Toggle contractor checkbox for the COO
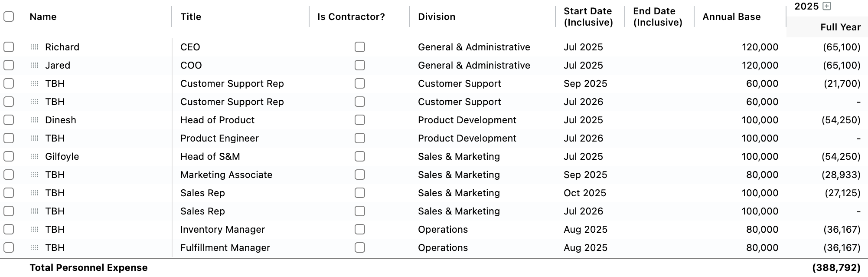 point(360,65)
